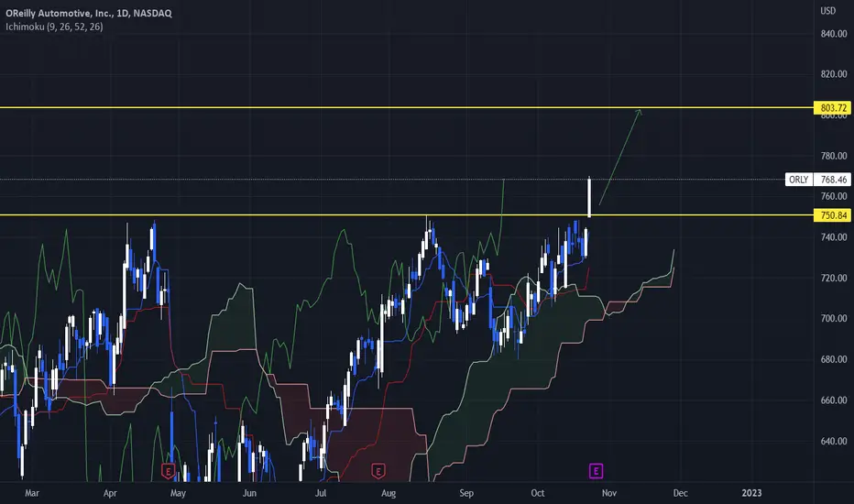Click the 768.46 current price label

coord(833,180)
